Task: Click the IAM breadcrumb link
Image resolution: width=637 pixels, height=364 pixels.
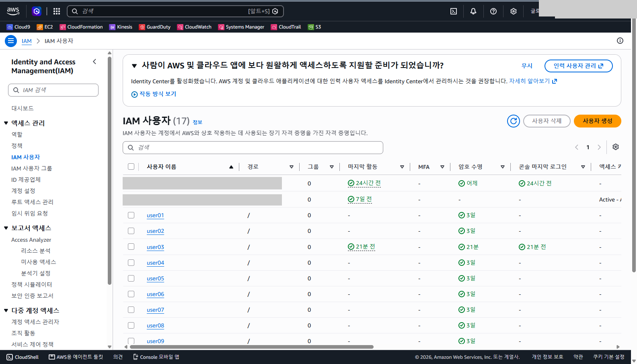Action: pyautogui.click(x=27, y=41)
